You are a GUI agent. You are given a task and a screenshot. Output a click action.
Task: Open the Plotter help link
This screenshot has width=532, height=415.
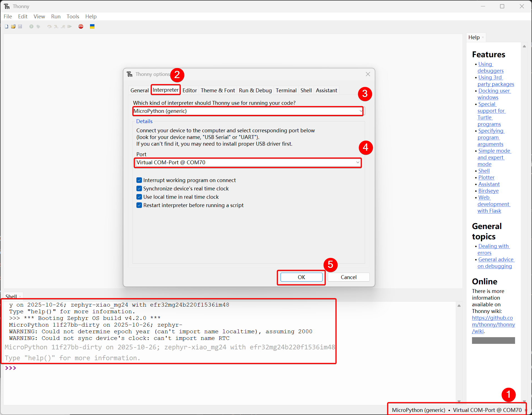tap(486, 177)
